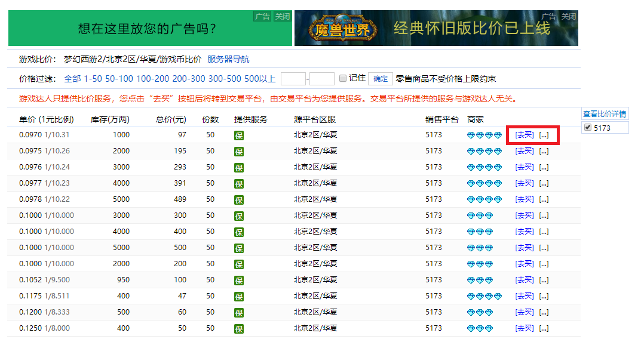
Task: Select the 全部 price filter
Action: tap(72, 79)
